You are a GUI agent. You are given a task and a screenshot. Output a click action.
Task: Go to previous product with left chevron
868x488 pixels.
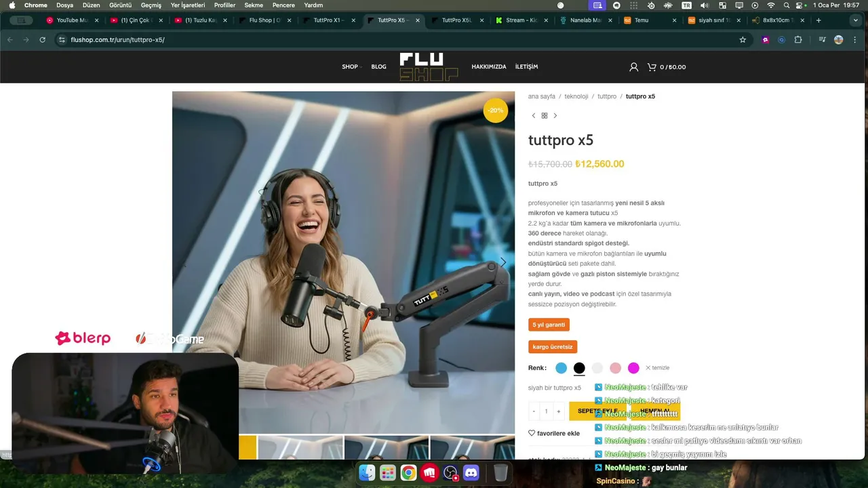[534, 116]
